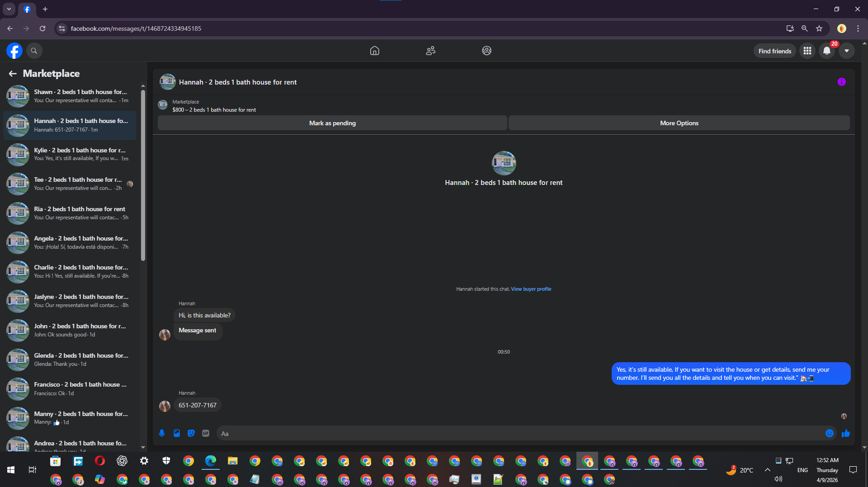Expand the account dropdown arrow

tap(847, 51)
